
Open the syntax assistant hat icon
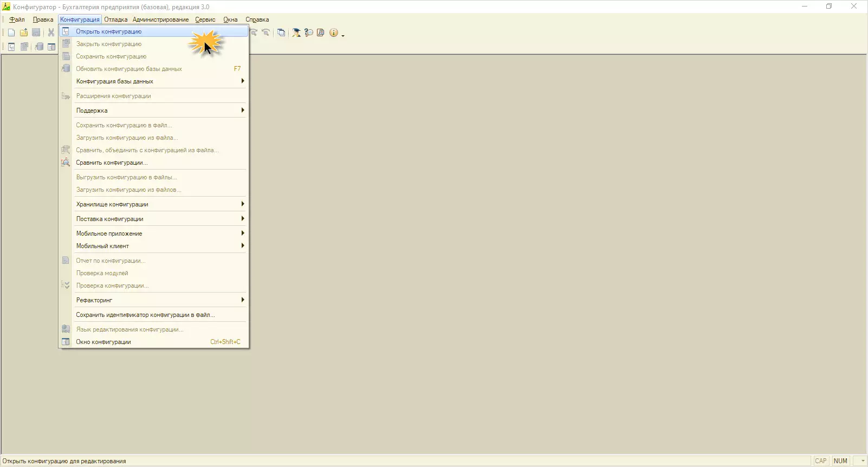[296, 33]
